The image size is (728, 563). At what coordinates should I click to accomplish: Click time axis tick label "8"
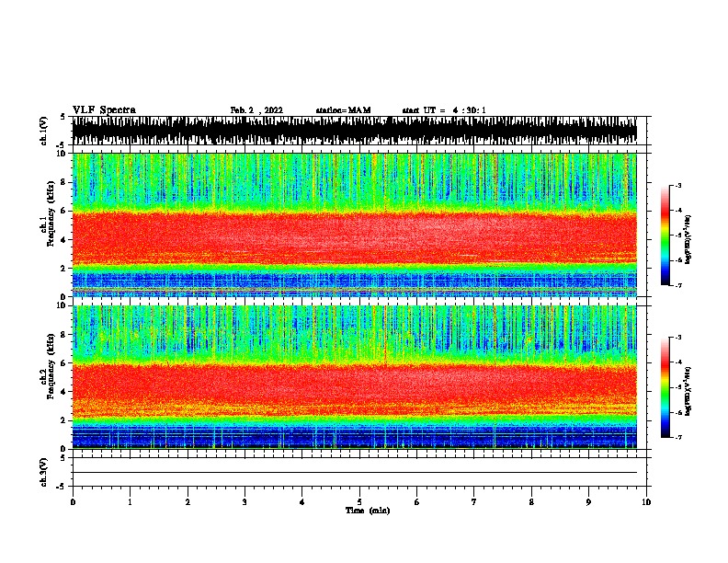pos(531,502)
